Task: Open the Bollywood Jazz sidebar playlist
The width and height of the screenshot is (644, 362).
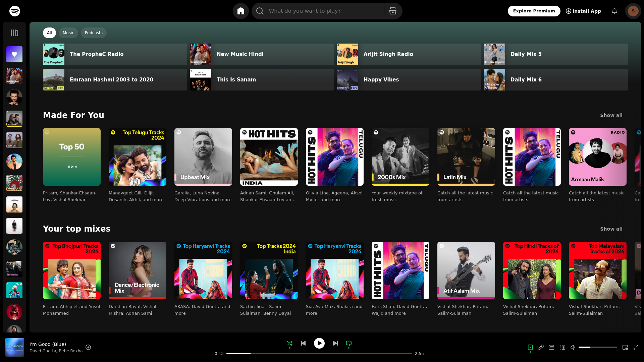Action: pos(14,269)
